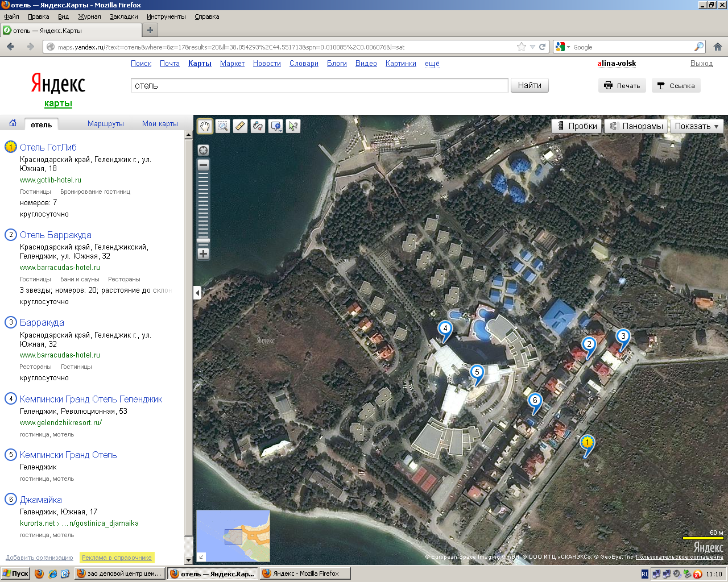Screen dimensions: 728x582
Task: Zoom out with the minus button
Action: (x=203, y=165)
